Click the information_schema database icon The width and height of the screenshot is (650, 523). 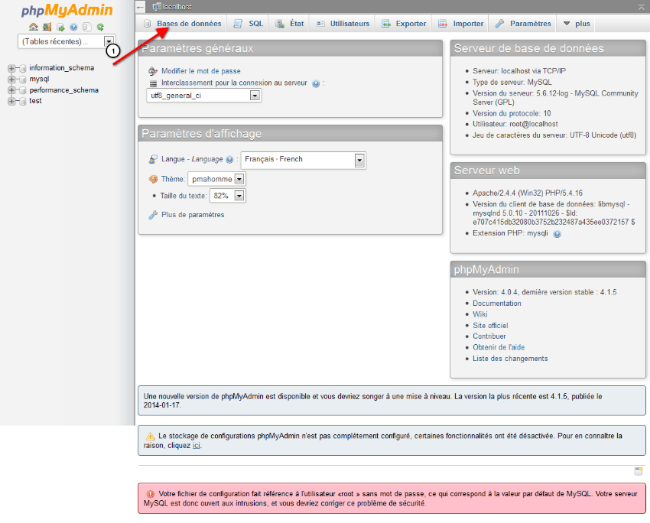(x=23, y=68)
